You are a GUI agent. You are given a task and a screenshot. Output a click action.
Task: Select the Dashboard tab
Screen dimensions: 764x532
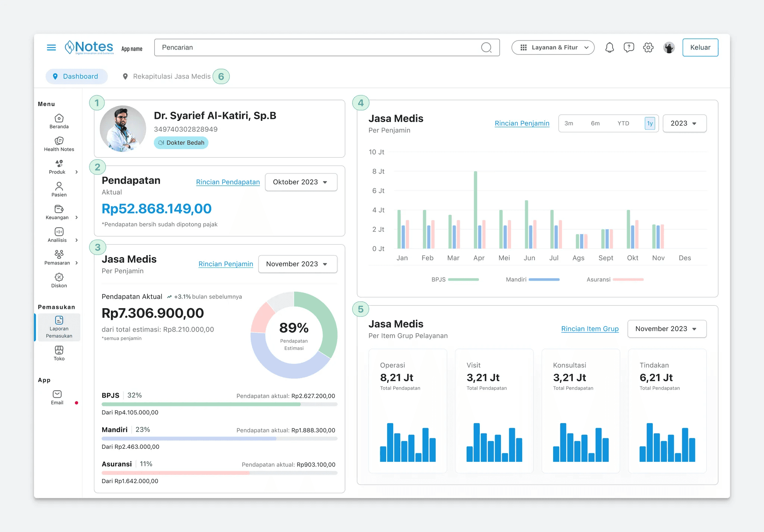[76, 76]
